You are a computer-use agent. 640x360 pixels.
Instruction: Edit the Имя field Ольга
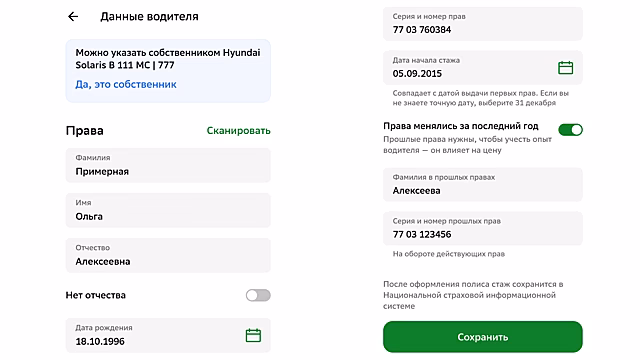tap(168, 210)
